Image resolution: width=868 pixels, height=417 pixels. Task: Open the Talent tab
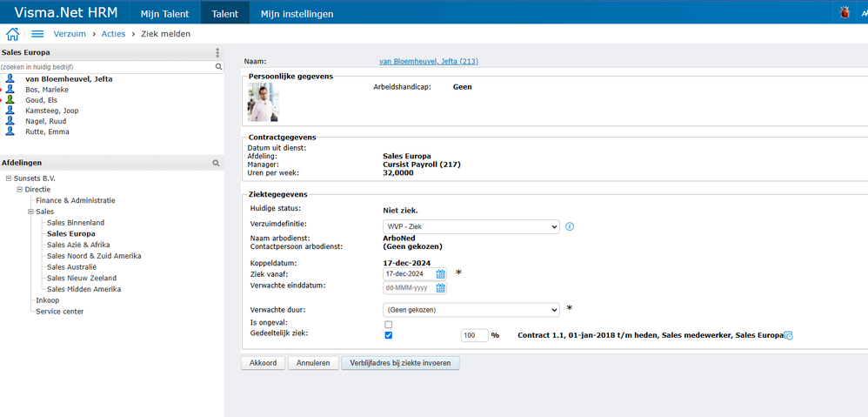224,14
